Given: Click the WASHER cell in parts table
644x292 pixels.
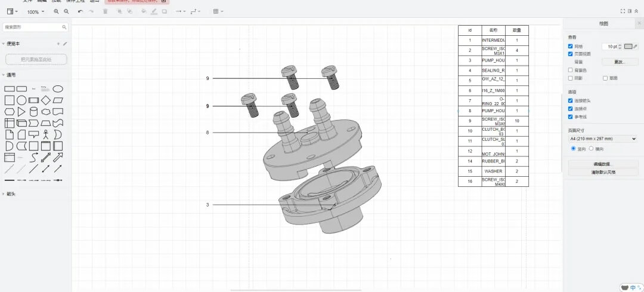Looking at the screenshot, I should coord(493,171).
